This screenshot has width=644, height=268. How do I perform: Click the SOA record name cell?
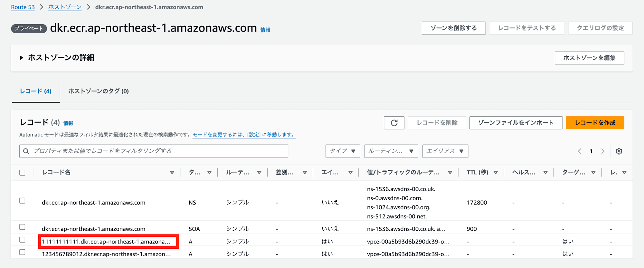(93, 229)
